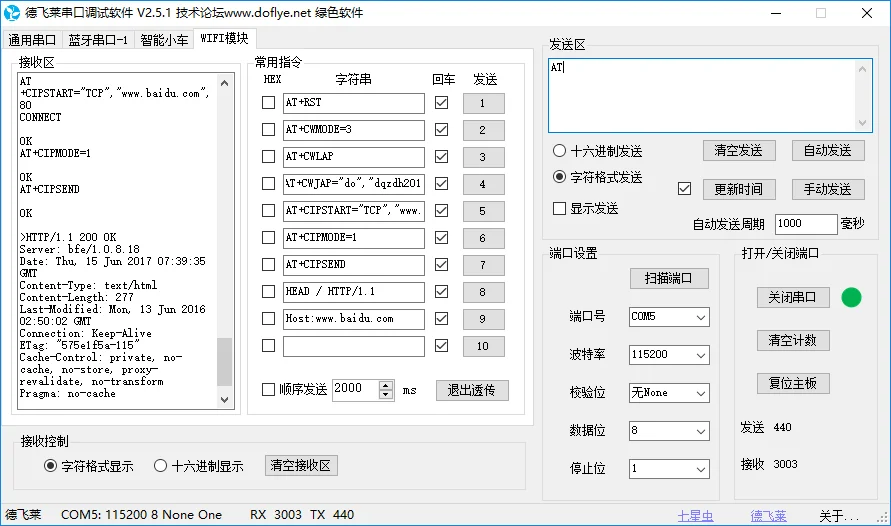891x526 pixels.
Task: Click the 手动发送 button
Action: click(828, 189)
